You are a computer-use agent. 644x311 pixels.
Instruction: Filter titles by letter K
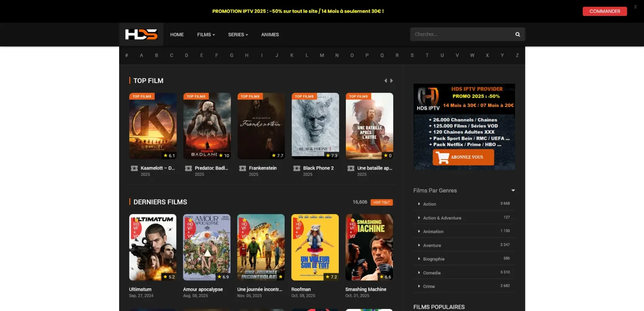point(292,55)
